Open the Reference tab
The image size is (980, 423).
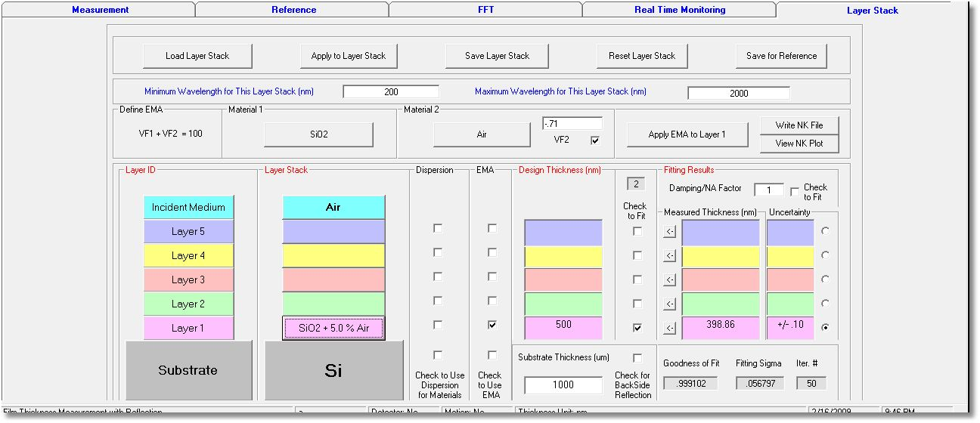point(293,10)
